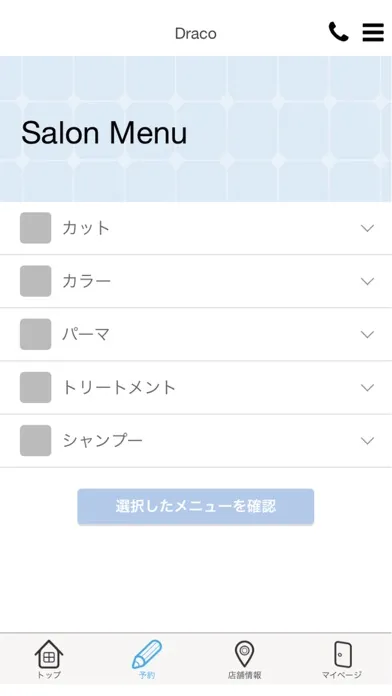Viewport: 392px width, 696px height.
Task: Tap the house icon for トップ
Action: 49,654
